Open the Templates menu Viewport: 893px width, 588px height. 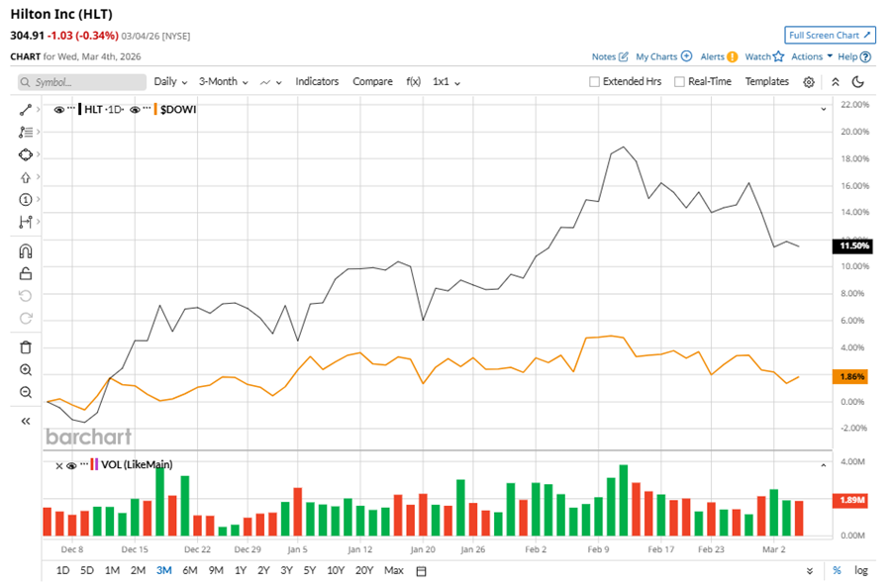coord(766,82)
